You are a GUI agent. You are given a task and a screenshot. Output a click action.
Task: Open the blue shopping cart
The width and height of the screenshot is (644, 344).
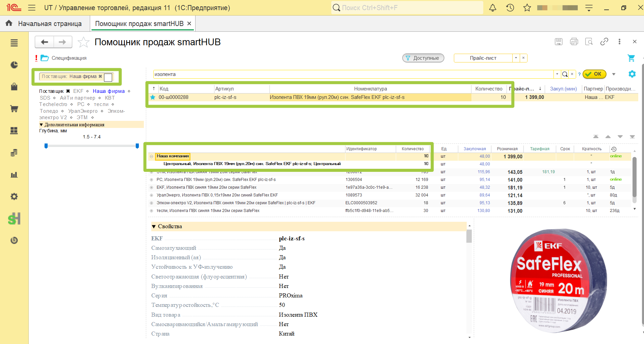tap(631, 58)
